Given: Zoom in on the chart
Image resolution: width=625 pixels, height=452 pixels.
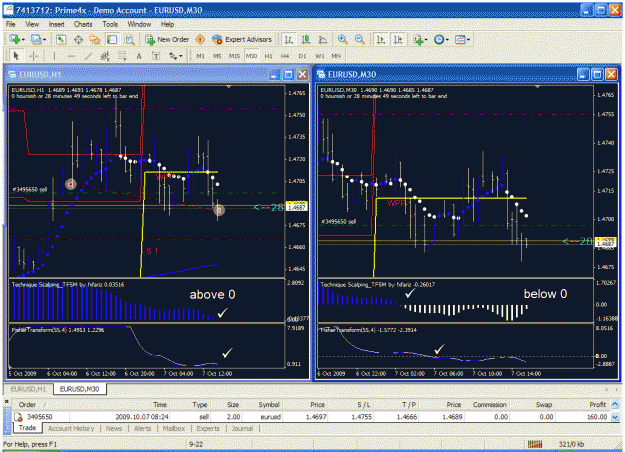Looking at the screenshot, I should [342, 39].
